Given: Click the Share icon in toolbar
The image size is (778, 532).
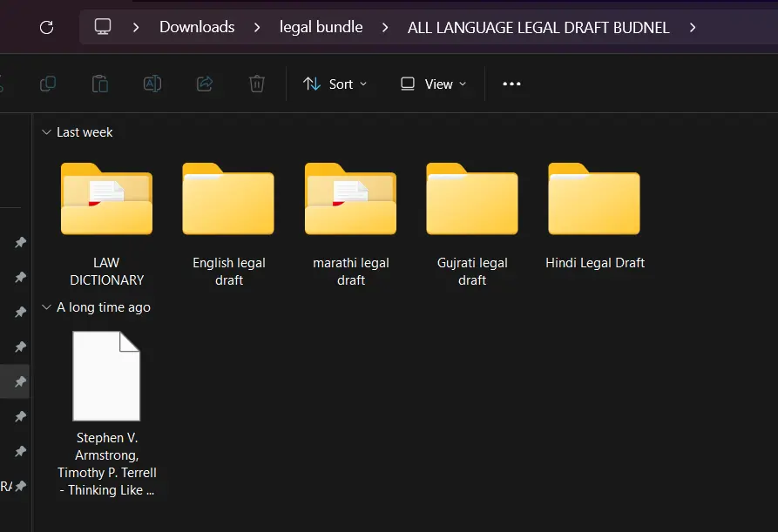Looking at the screenshot, I should pyautogui.click(x=205, y=84).
